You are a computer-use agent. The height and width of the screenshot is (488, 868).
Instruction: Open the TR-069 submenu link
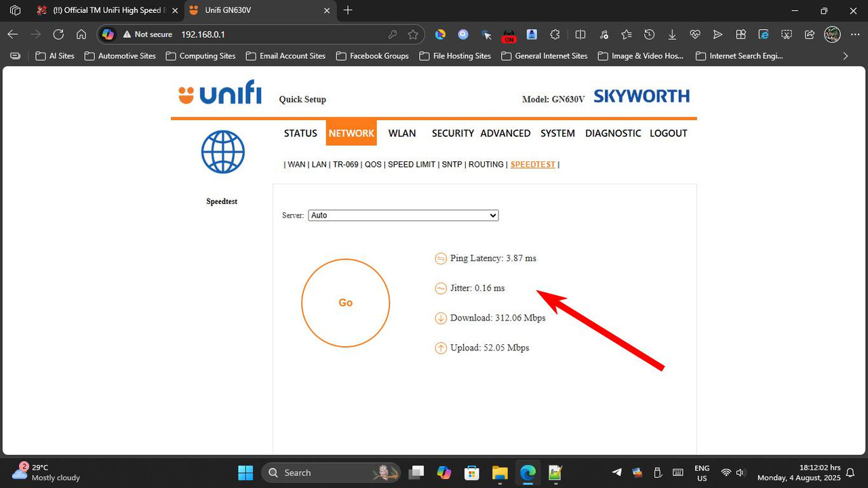click(345, 165)
